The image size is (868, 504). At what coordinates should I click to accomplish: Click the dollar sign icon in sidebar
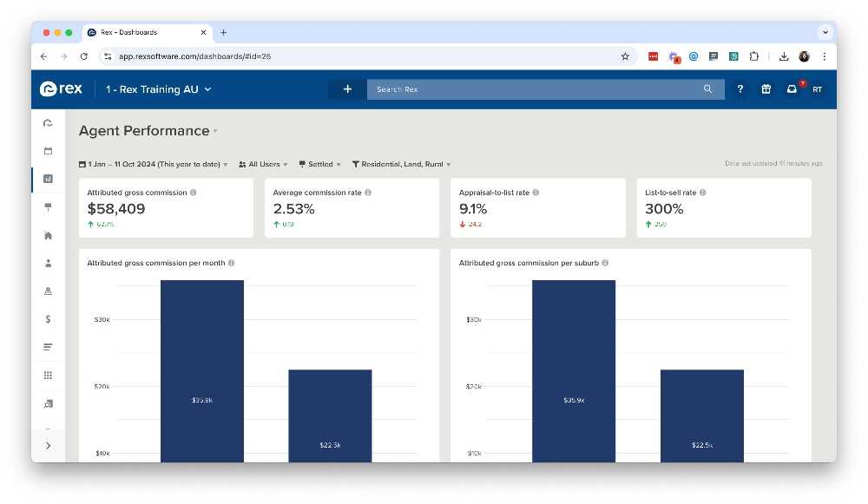(48, 319)
